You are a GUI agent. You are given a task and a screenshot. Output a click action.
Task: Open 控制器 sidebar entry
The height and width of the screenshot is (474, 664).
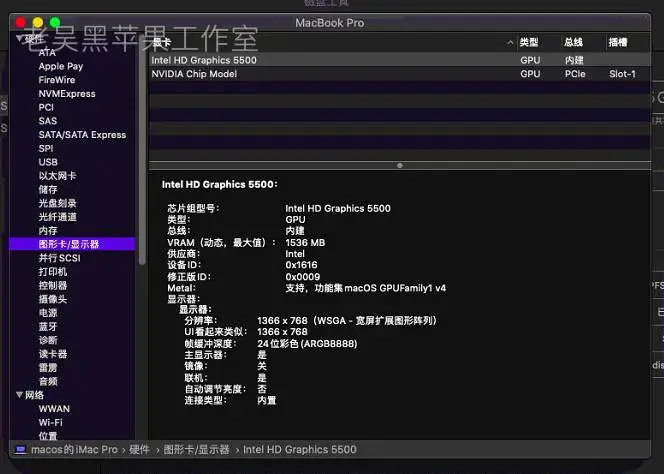[x=53, y=285]
